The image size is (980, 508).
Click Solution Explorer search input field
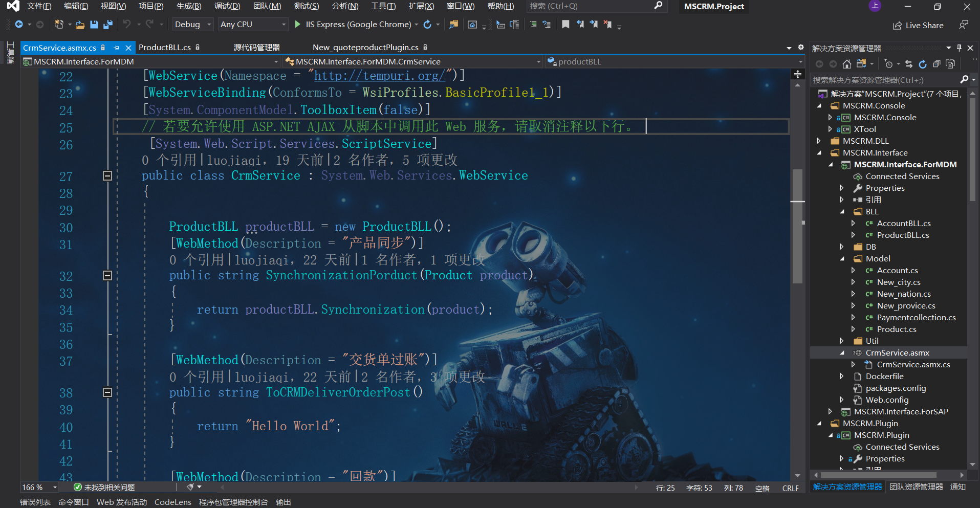point(885,80)
